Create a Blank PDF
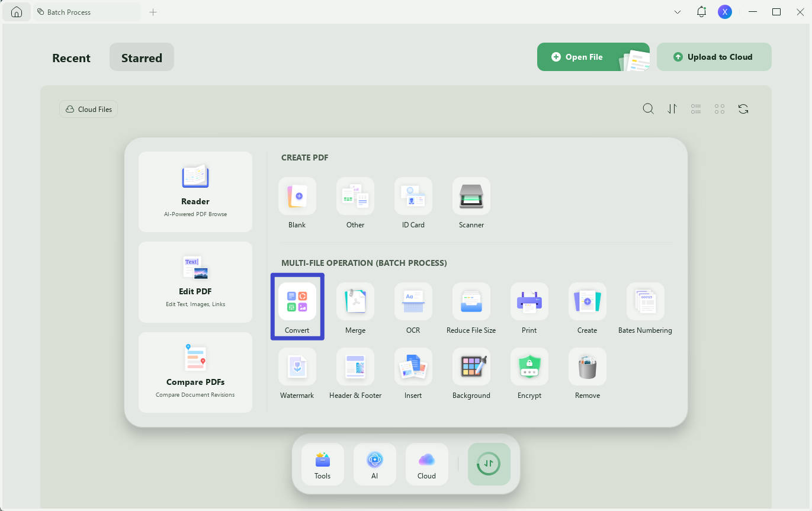This screenshot has height=511, width=812. 297,203
